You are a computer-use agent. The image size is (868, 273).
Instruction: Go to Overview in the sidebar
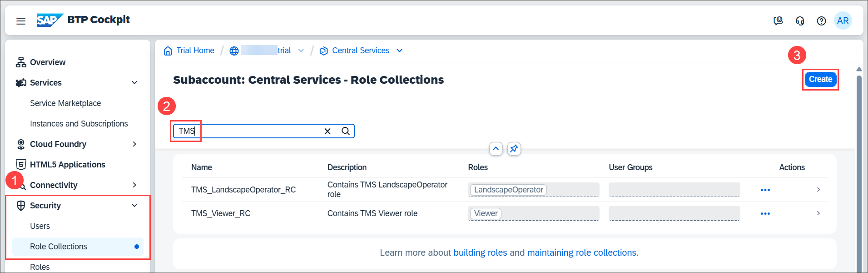click(x=48, y=62)
